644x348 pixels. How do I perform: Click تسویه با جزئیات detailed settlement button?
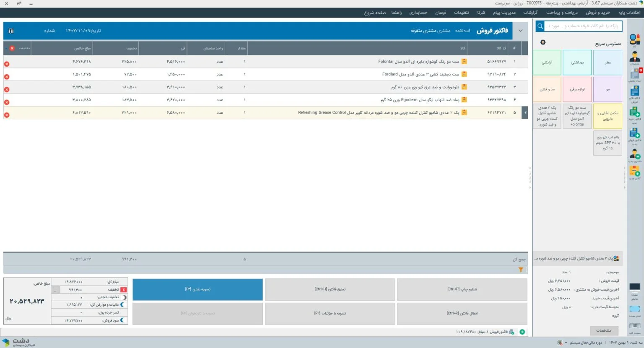tap(330, 313)
